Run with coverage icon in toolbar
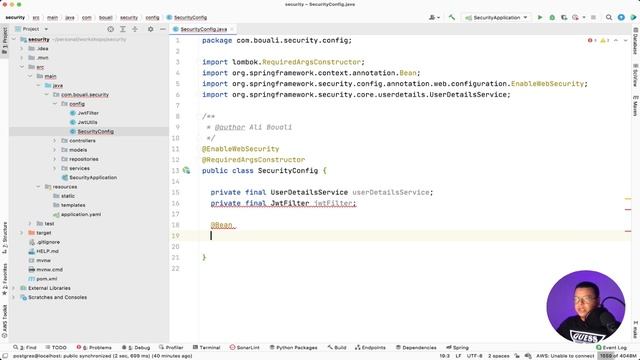Viewport: 640px width, 360px height. pyautogui.click(x=564, y=18)
